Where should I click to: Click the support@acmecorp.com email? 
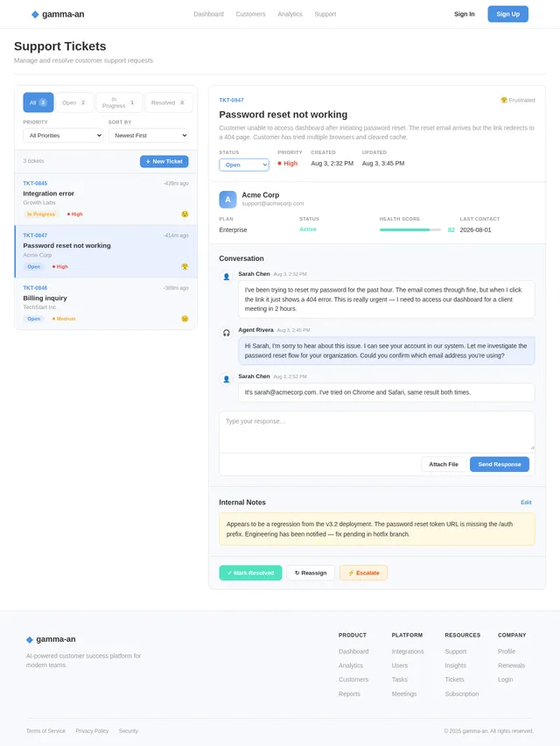pos(273,203)
